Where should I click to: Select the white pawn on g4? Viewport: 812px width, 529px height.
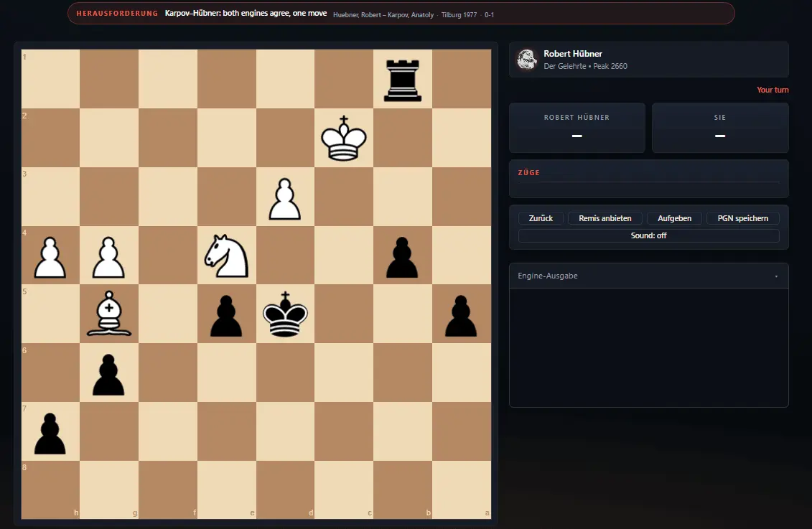tap(108, 256)
